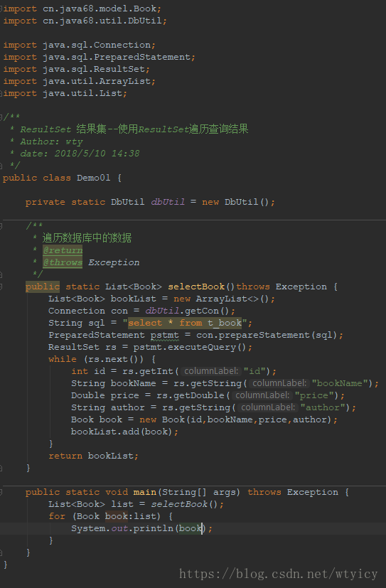
Task: Select the class name Demo01
Action: (x=94, y=177)
